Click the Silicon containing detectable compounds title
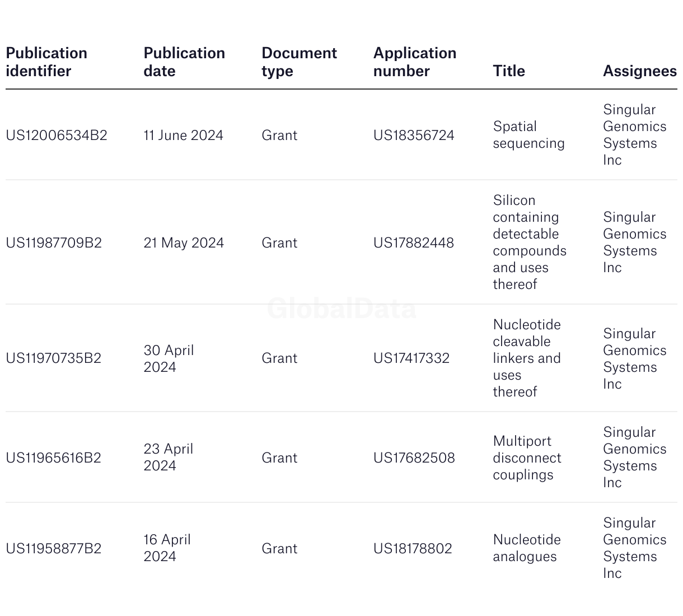This screenshot has height=616, width=683. pyautogui.click(x=530, y=242)
